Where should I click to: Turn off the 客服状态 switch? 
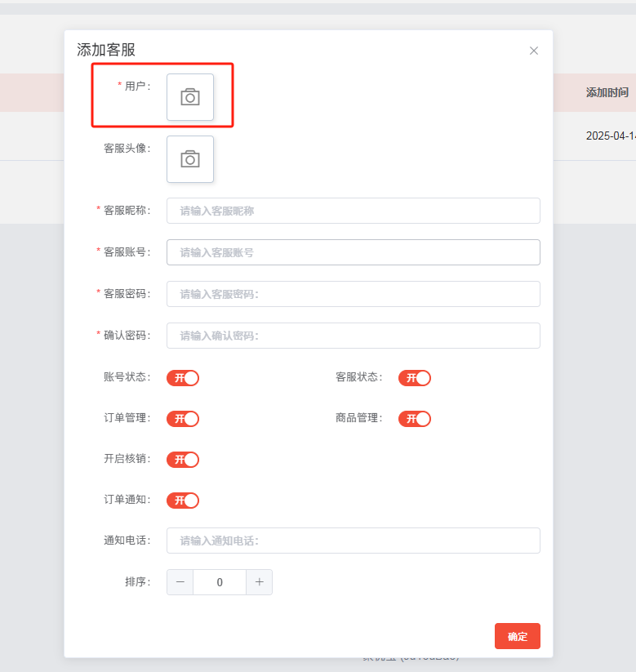[415, 377]
